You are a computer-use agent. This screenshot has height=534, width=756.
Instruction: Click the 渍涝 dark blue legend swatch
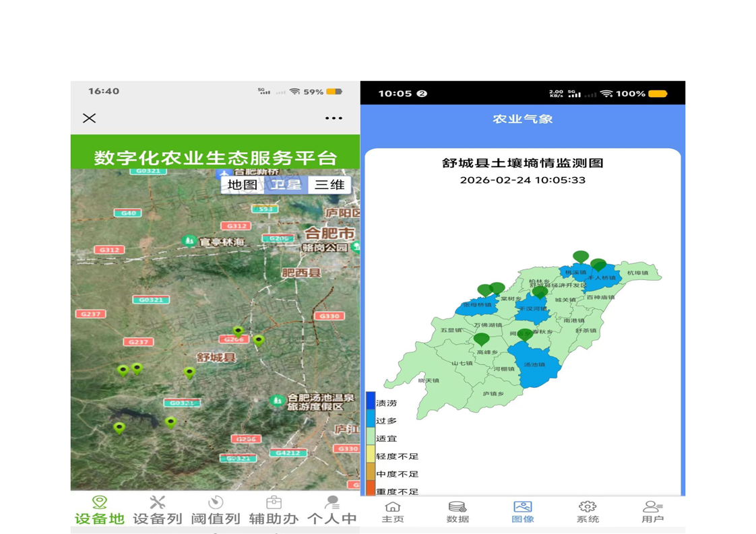click(x=371, y=401)
